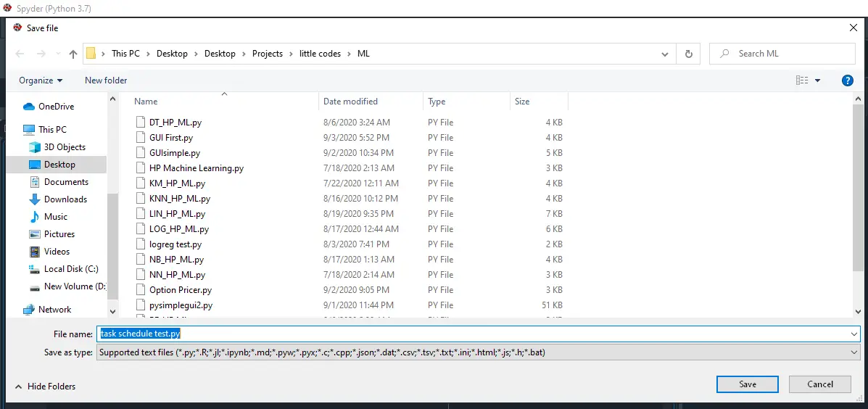Image resolution: width=868 pixels, height=409 pixels.
Task: Go up one folder level arrow
Action: 73,54
